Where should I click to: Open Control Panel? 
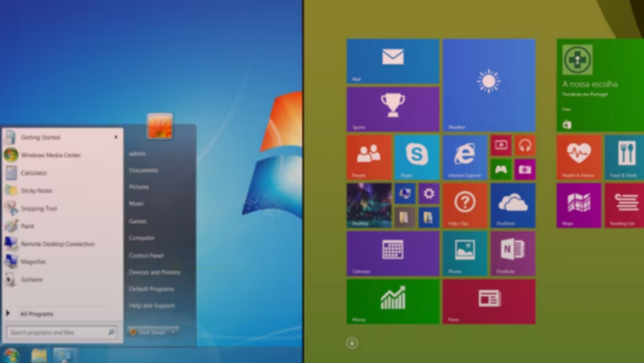[x=146, y=256]
